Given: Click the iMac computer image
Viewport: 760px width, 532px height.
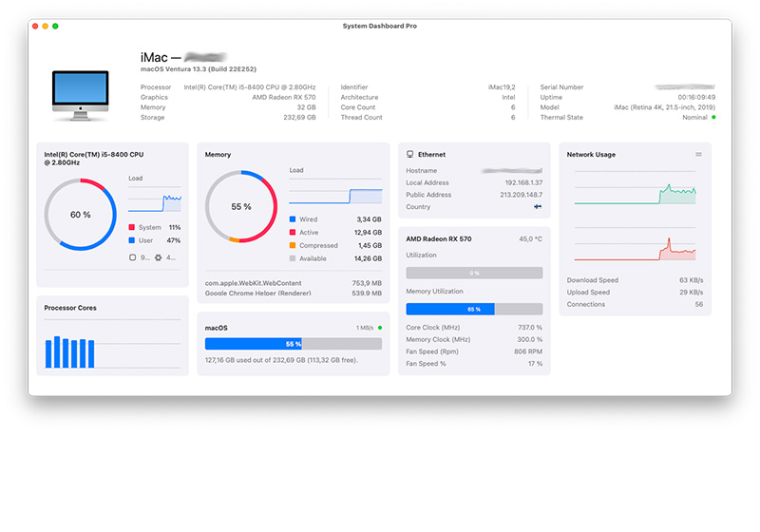Looking at the screenshot, I should click(x=81, y=95).
